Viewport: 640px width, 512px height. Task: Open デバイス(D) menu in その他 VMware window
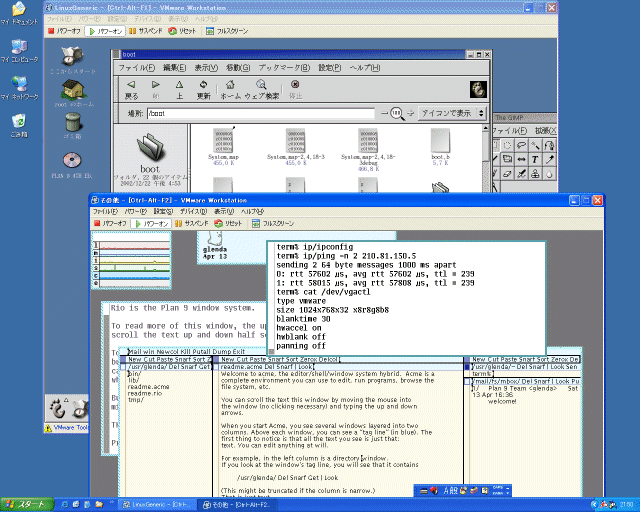coord(193,211)
